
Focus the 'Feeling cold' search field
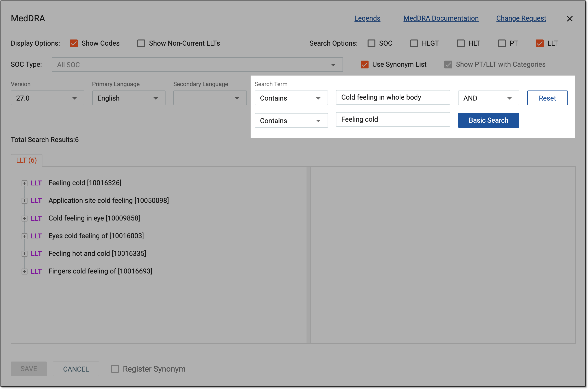tap(393, 119)
